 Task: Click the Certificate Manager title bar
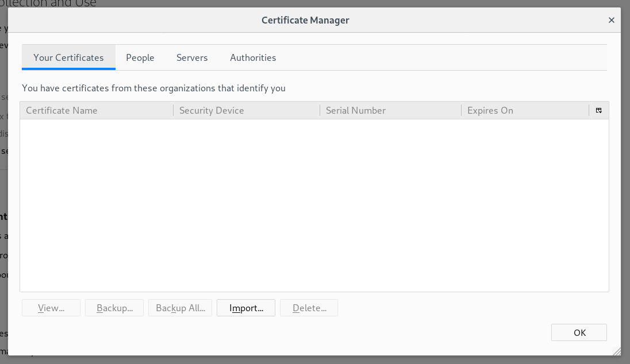pos(305,20)
